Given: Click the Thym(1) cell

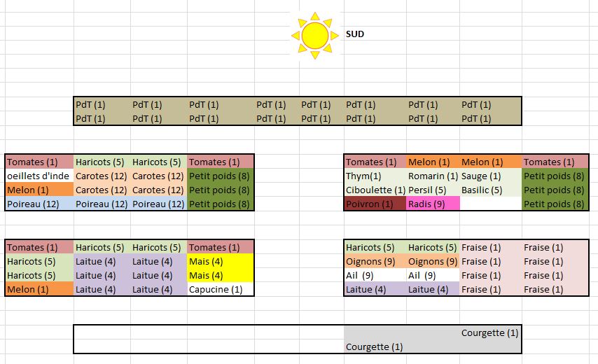Looking at the screenshot, I should pos(375,176).
